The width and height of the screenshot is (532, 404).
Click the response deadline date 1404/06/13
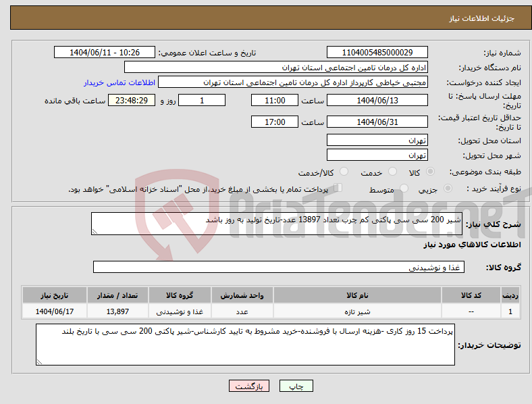(377, 100)
